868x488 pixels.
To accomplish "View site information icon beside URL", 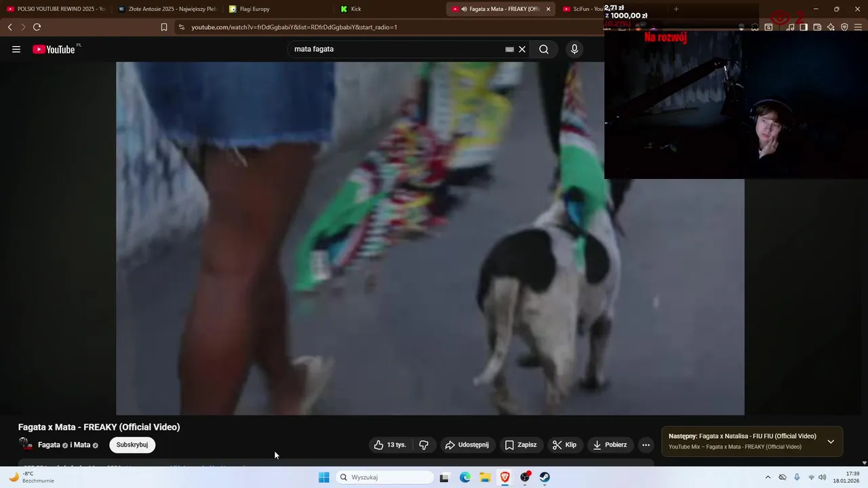I will [x=181, y=27].
